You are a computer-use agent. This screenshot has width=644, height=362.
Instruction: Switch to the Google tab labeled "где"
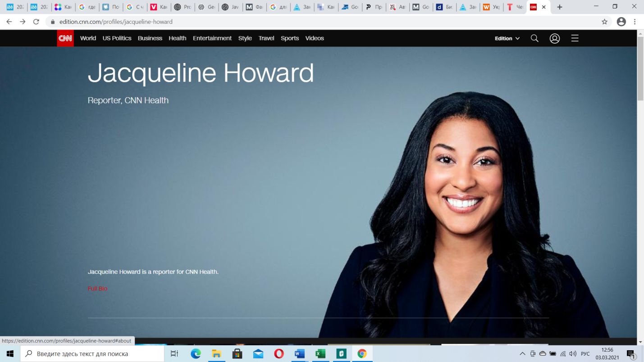pyautogui.click(x=87, y=7)
